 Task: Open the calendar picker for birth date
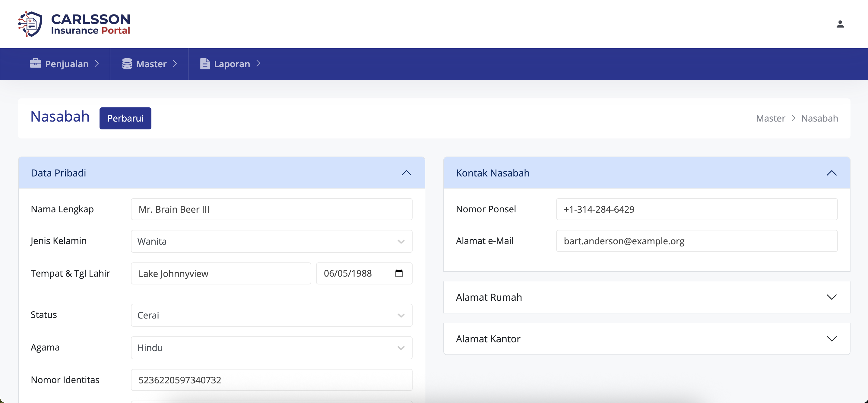(399, 273)
